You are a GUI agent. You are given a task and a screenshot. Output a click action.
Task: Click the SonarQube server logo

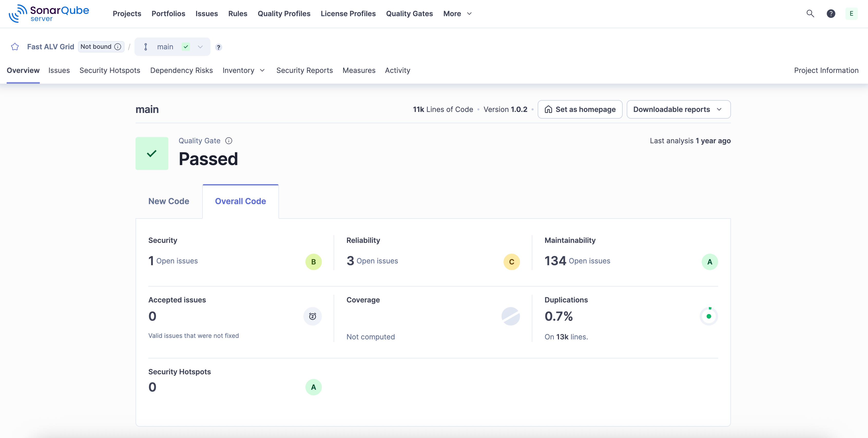pyautogui.click(x=49, y=14)
